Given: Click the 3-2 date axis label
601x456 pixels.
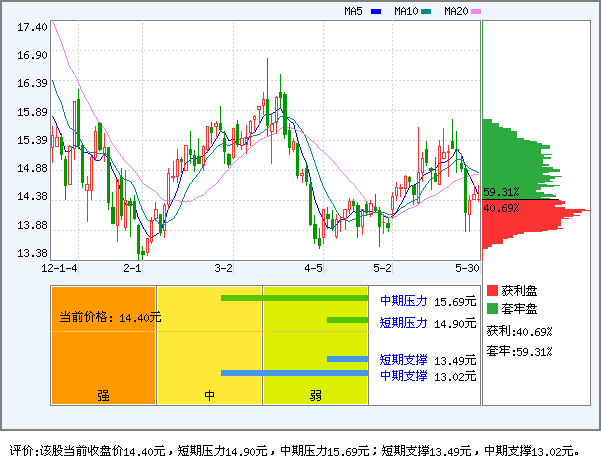Looking at the screenshot, I should 223,268.
